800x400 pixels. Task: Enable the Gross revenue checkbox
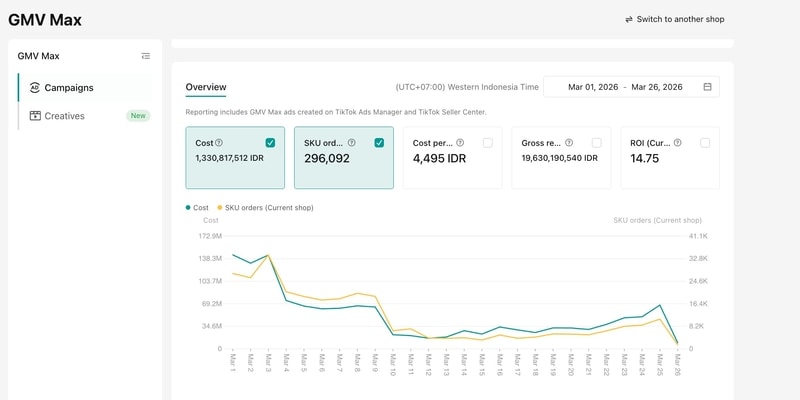pos(596,143)
